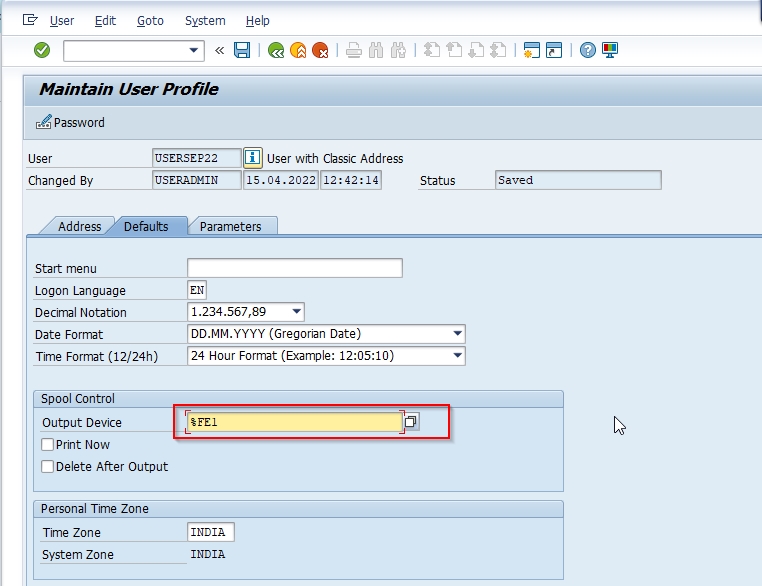Open the Goto menu

click(150, 21)
